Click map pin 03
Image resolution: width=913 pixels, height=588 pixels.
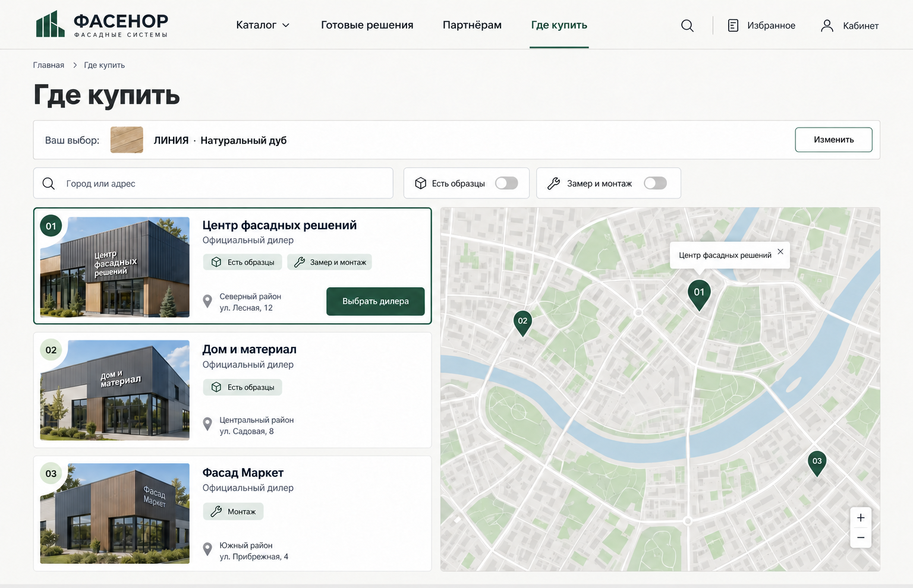817,463
